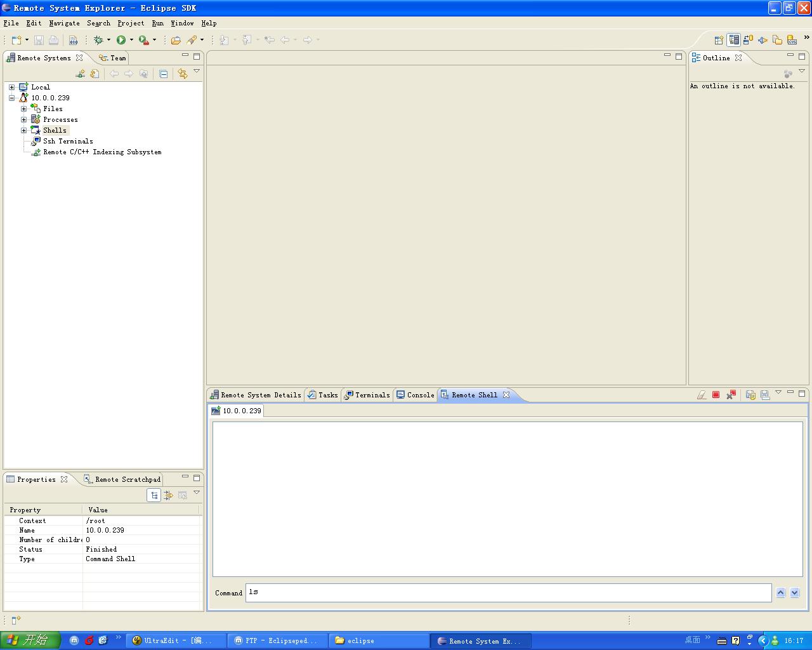Open Properties view menu triangle
This screenshot has height=650, width=812.
pos(197,493)
